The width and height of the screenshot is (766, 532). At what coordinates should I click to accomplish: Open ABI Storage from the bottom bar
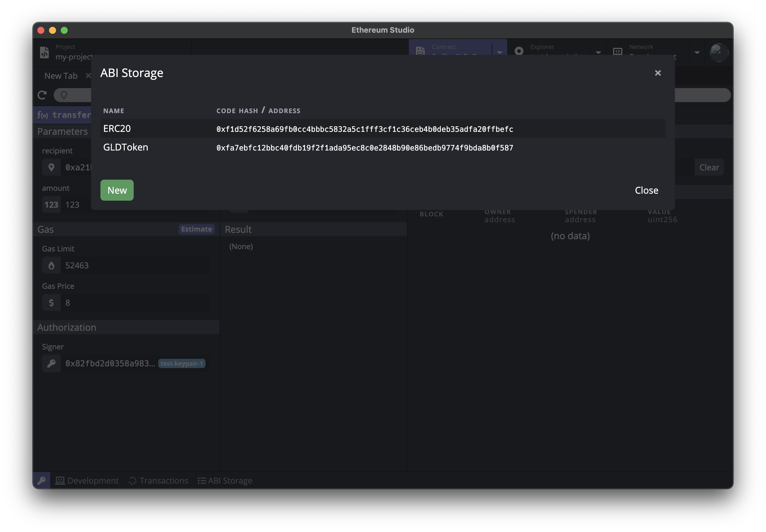[x=225, y=480]
